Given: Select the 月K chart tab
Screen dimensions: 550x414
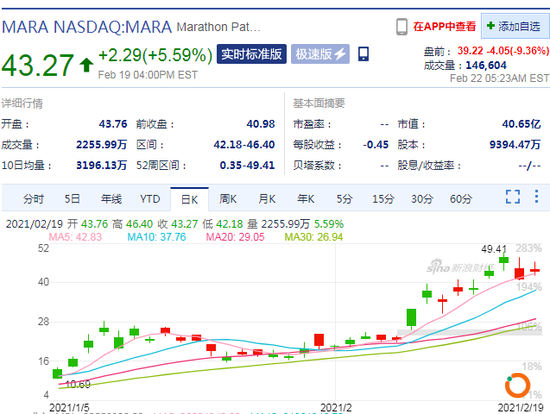Looking at the screenshot, I should click(x=267, y=199).
